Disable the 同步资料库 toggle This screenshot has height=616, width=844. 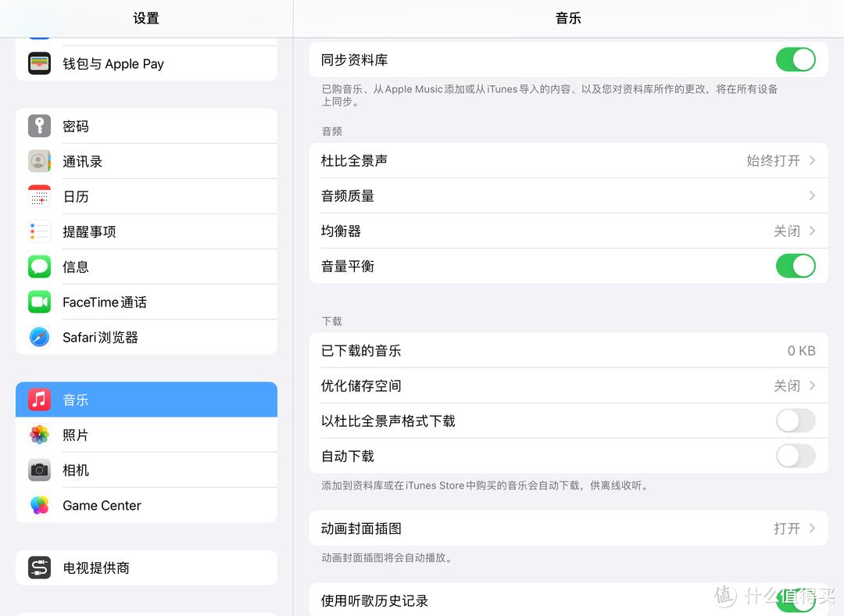click(796, 59)
